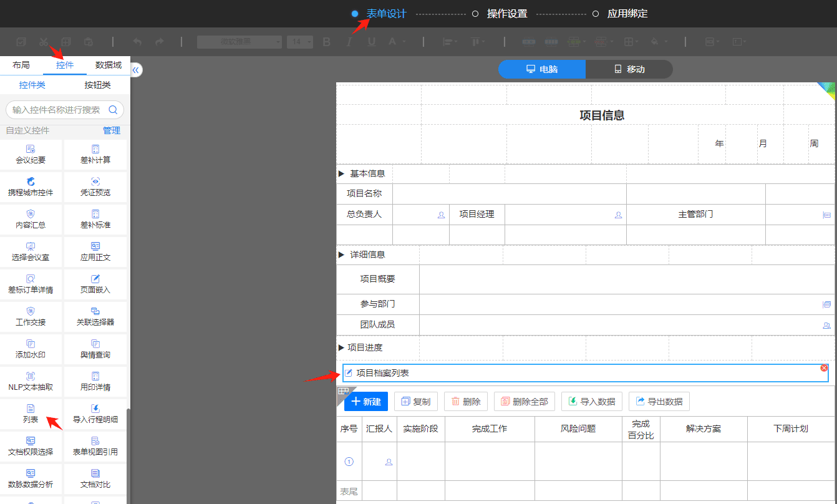Screen dimensions: 837x504
Task: Choose the 关联选择器 control
Action: coord(95,316)
